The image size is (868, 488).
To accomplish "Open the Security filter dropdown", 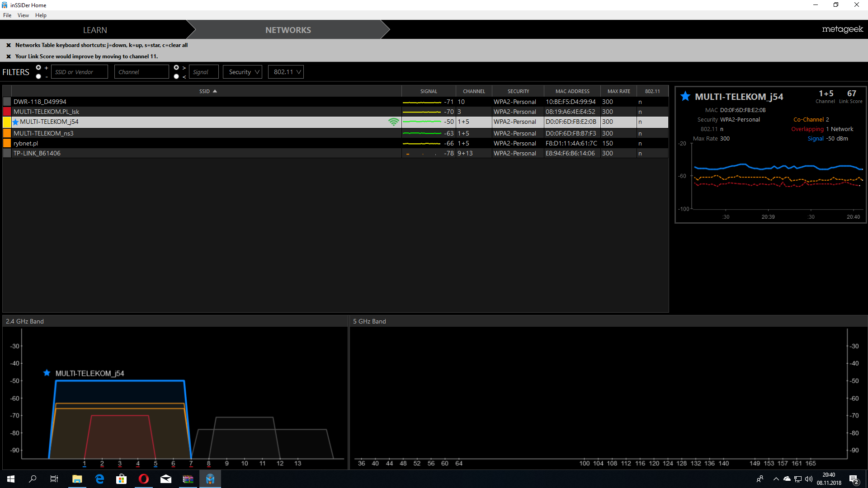I will point(243,72).
